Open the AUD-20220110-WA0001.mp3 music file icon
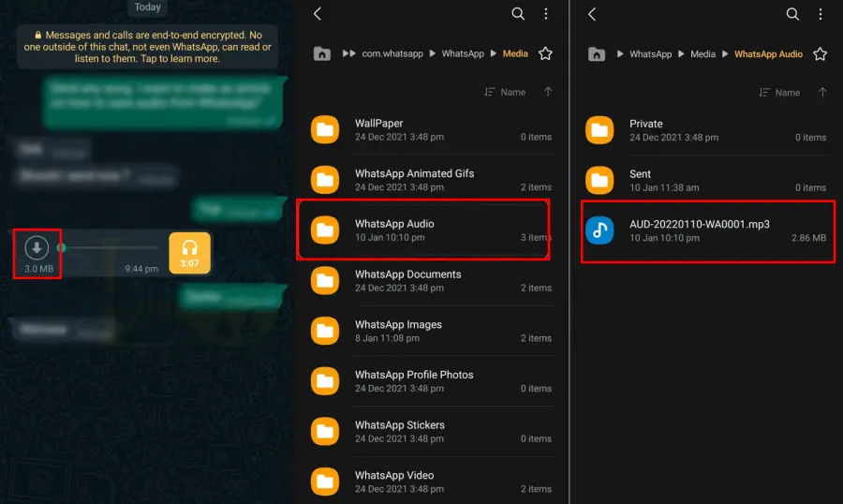 (599, 230)
